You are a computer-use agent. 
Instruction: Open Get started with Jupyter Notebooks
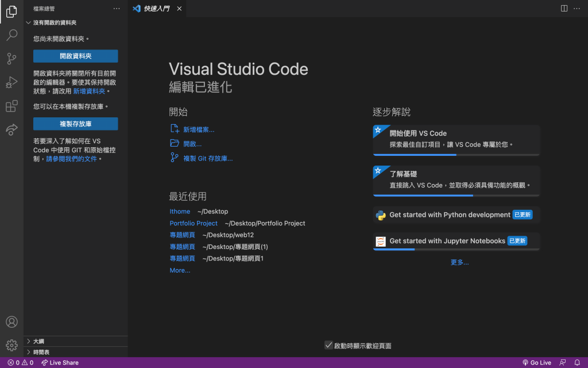pos(457,241)
